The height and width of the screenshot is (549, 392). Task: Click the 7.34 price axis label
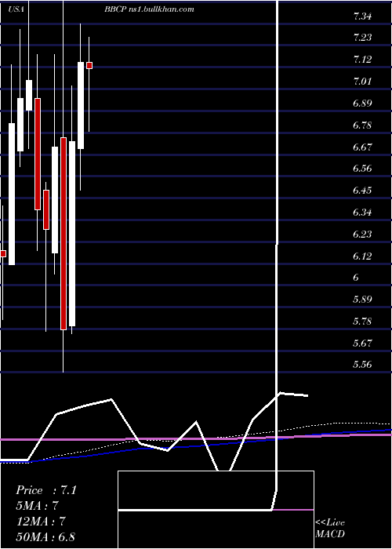[362, 16]
